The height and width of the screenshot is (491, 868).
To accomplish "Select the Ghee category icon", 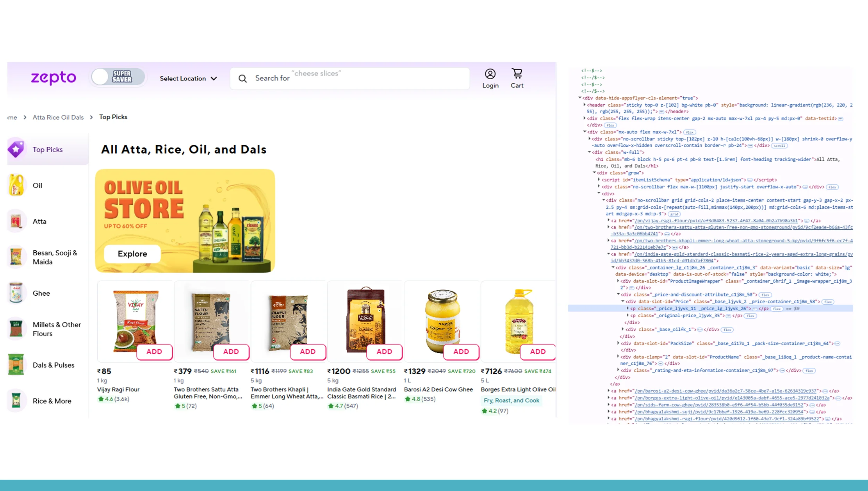I will point(16,293).
